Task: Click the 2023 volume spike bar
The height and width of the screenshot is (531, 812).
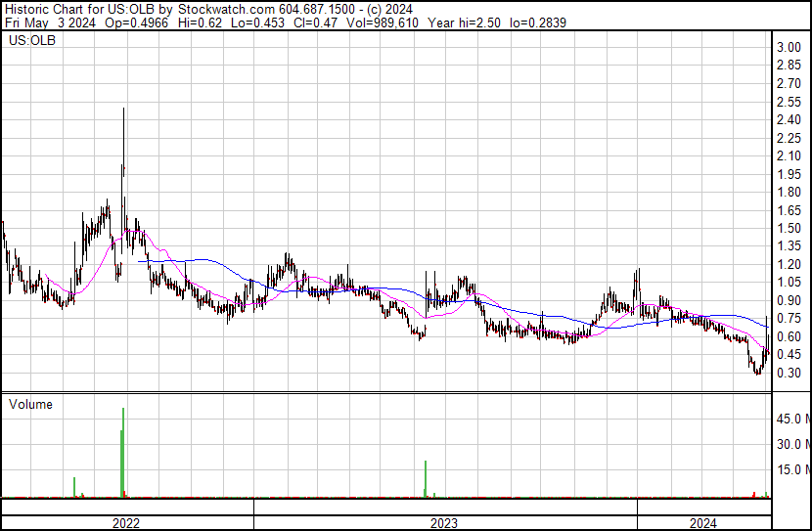Action: [x=427, y=478]
